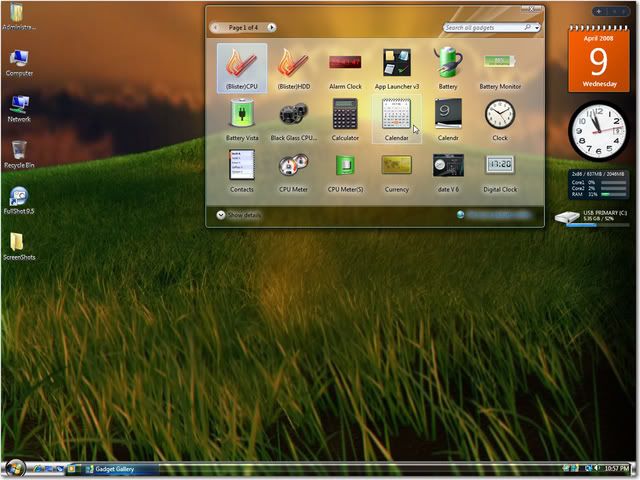Click the sidebar add gadget plus button
The width and height of the screenshot is (640, 480).
599,11
